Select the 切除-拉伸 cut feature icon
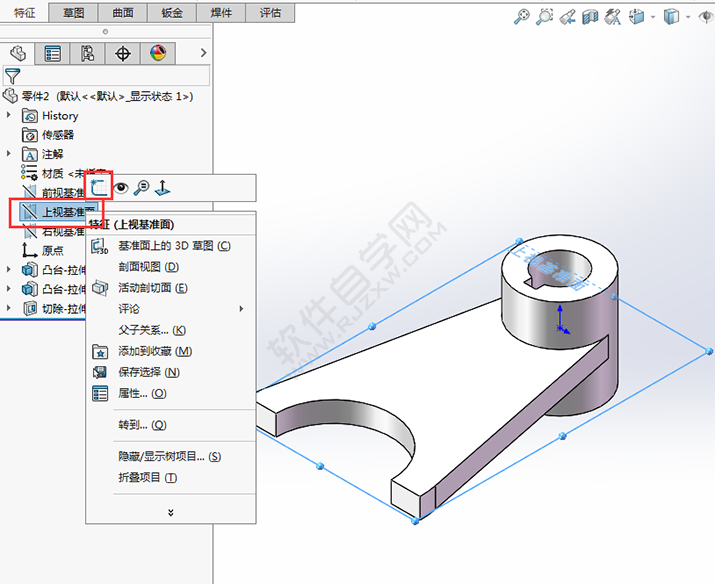 click(x=30, y=309)
